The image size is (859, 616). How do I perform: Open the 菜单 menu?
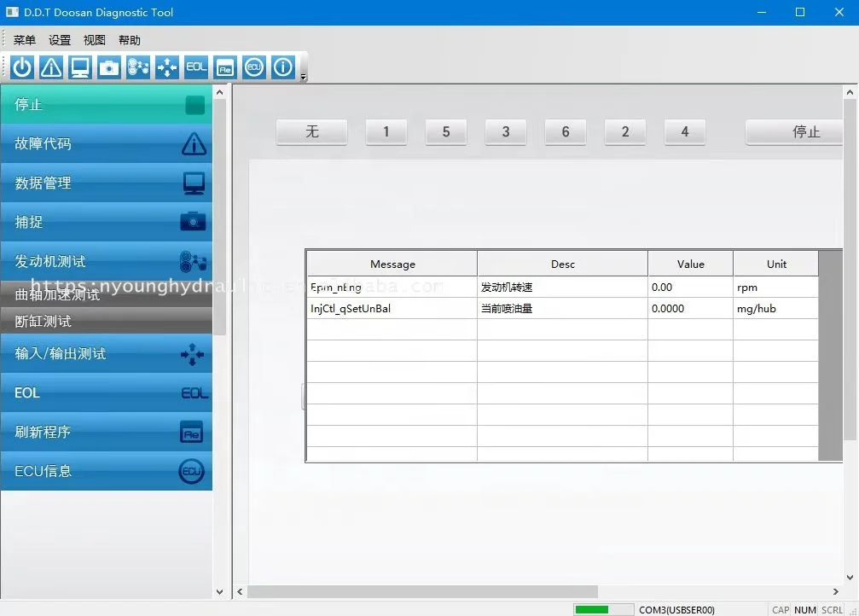(25, 40)
